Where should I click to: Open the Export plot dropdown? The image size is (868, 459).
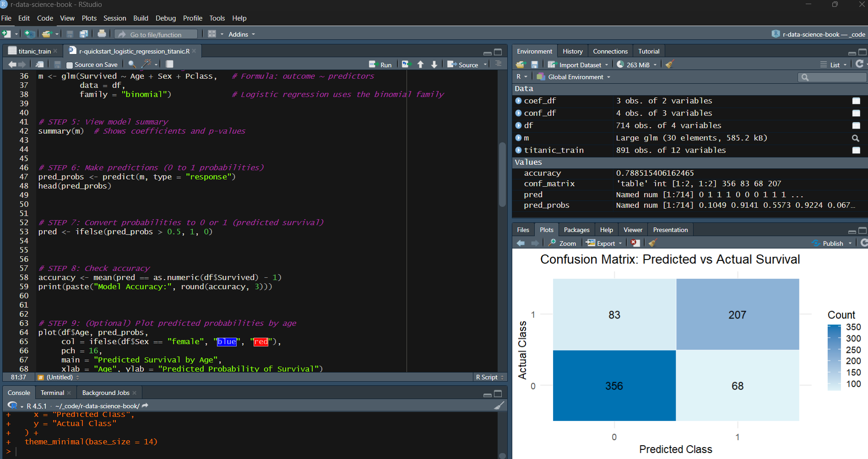[x=605, y=243]
